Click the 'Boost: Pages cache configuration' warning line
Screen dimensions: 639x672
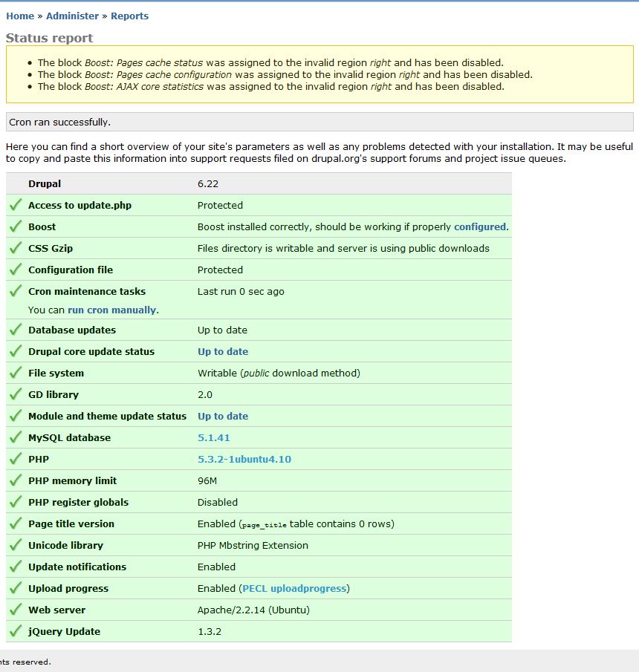click(x=285, y=74)
